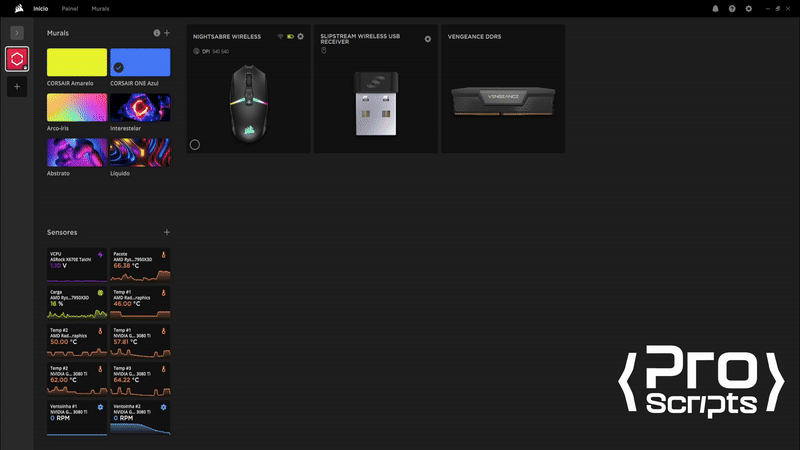This screenshot has height=450, width=800.
Task: Select the Interestelar mural thumbnail
Action: 140,106
